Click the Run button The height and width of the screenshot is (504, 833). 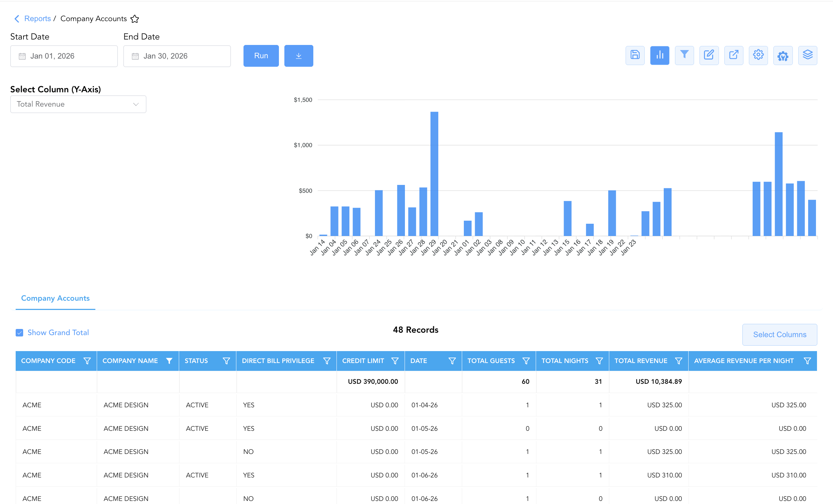(x=261, y=56)
